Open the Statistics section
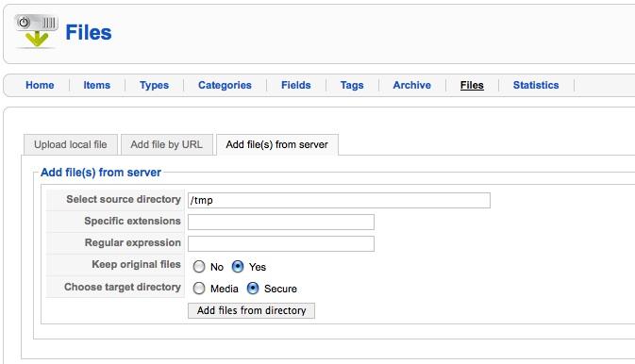Screen dimensions: 635x364 click(536, 85)
